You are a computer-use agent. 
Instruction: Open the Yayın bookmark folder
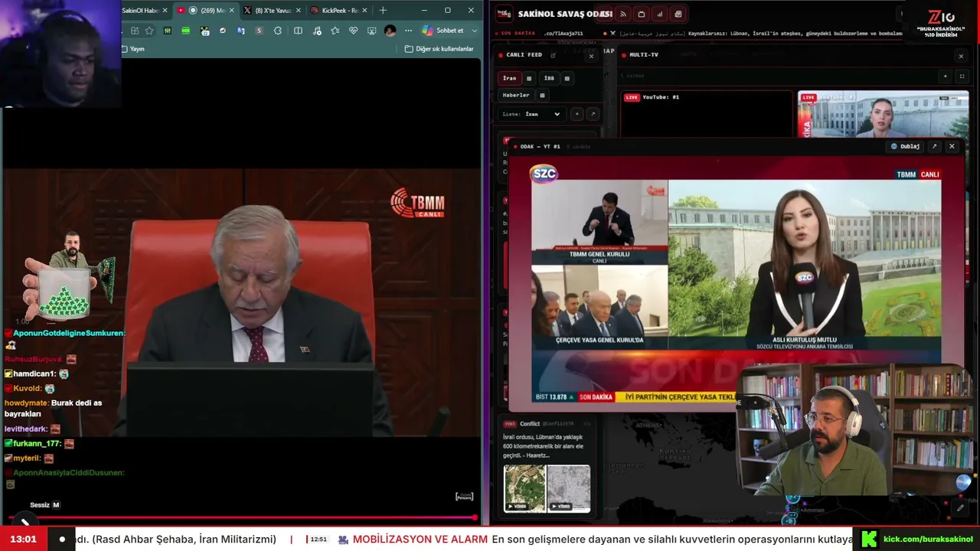point(132,49)
